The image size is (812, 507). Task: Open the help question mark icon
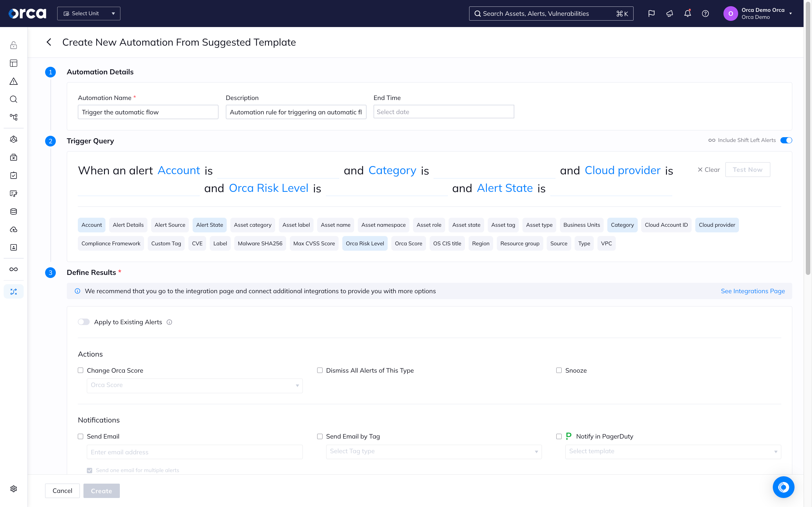pyautogui.click(x=705, y=14)
